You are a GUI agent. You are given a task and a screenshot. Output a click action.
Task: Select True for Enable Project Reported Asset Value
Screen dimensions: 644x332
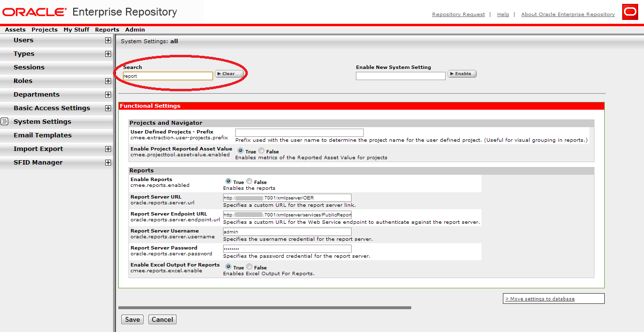click(x=241, y=151)
